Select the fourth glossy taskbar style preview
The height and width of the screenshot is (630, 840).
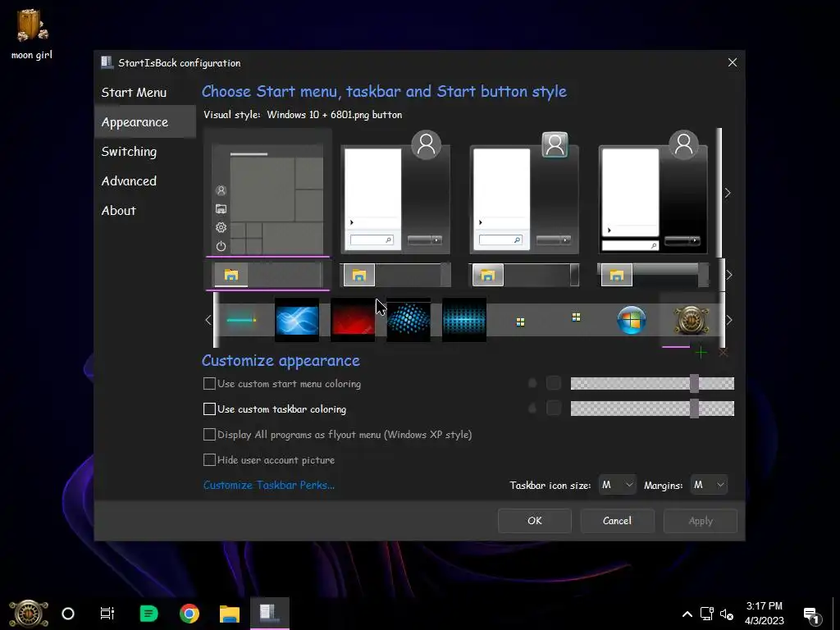click(652, 276)
